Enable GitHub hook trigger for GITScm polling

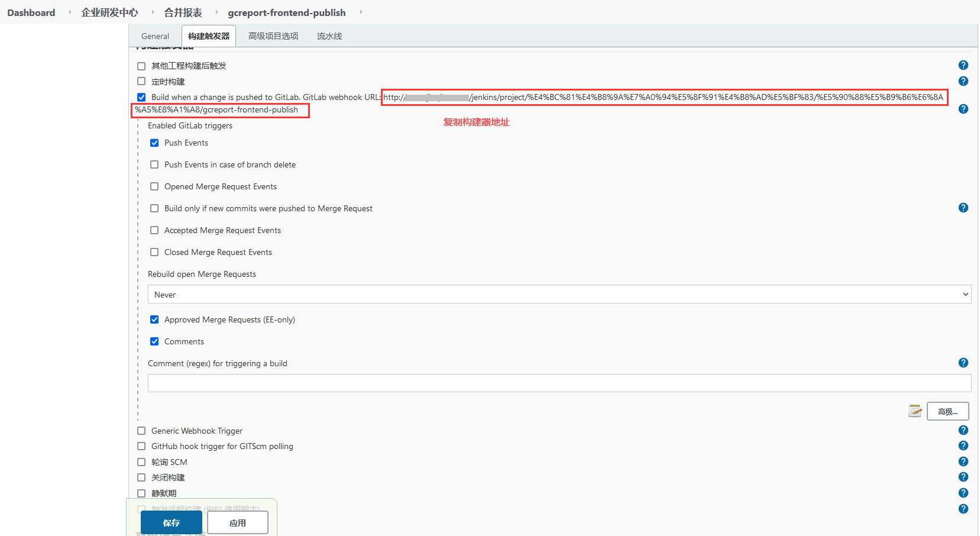(x=141, y=446)
